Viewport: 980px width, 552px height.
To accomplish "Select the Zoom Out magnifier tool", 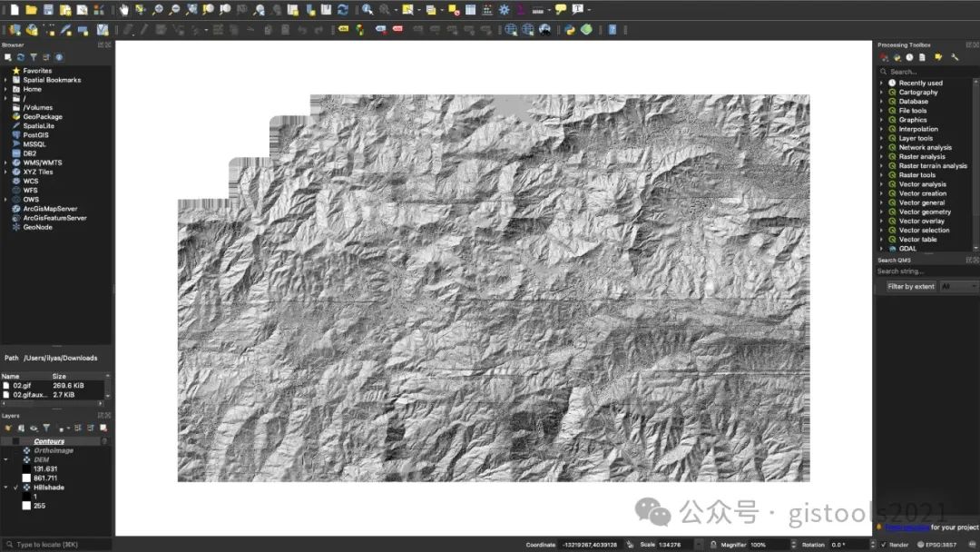I will click(174, 9).
